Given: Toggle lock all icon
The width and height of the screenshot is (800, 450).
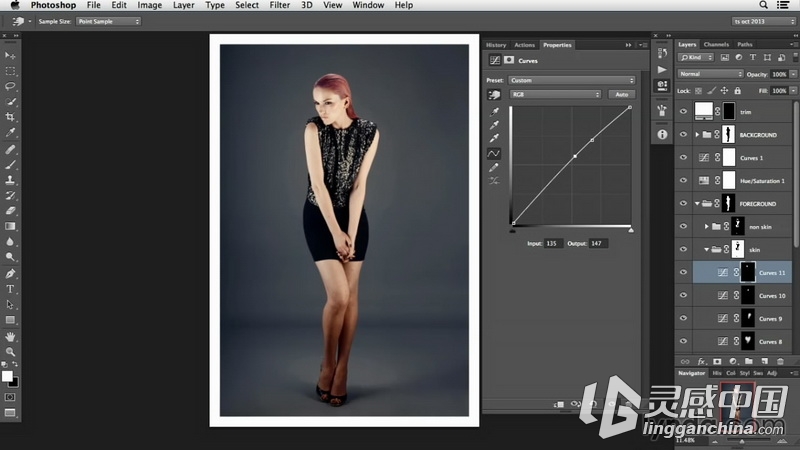Looking at the screenshot, I should coord(737,91).
